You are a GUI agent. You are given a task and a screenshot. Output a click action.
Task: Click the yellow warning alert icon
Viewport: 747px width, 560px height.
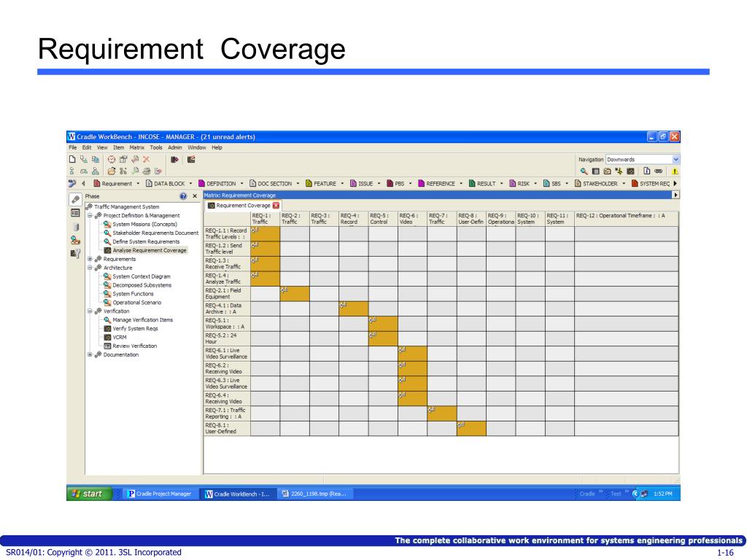coord(675,171)
